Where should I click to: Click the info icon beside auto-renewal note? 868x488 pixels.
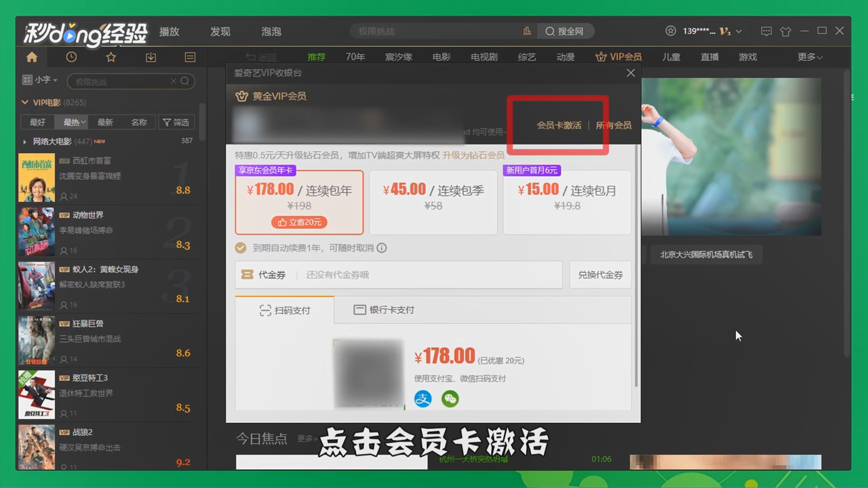(x=382, y=248)
